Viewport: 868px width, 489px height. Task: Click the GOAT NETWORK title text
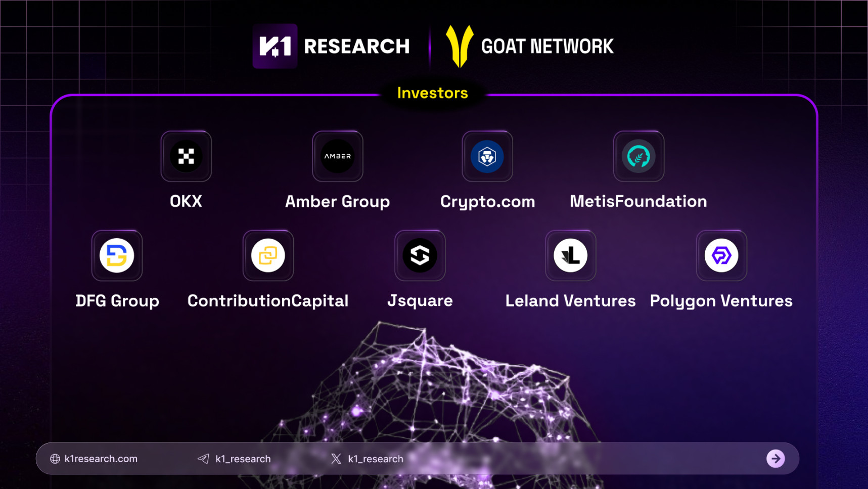pyautogui.click(x=547, y=47)
